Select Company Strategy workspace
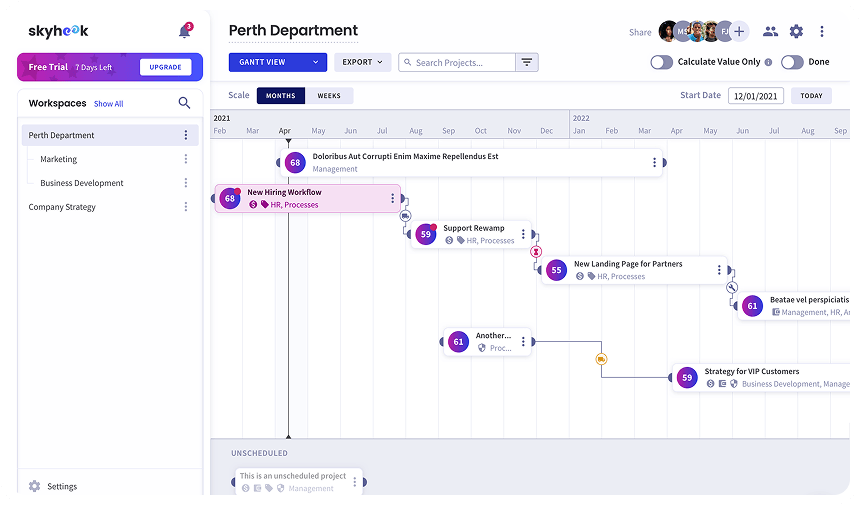860x505 pixels. click(62, 207)
